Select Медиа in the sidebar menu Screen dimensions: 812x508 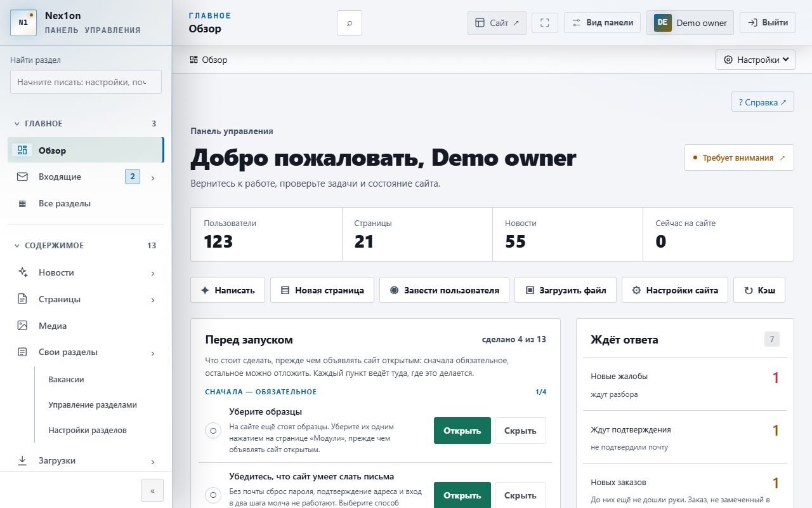point(86,326)
